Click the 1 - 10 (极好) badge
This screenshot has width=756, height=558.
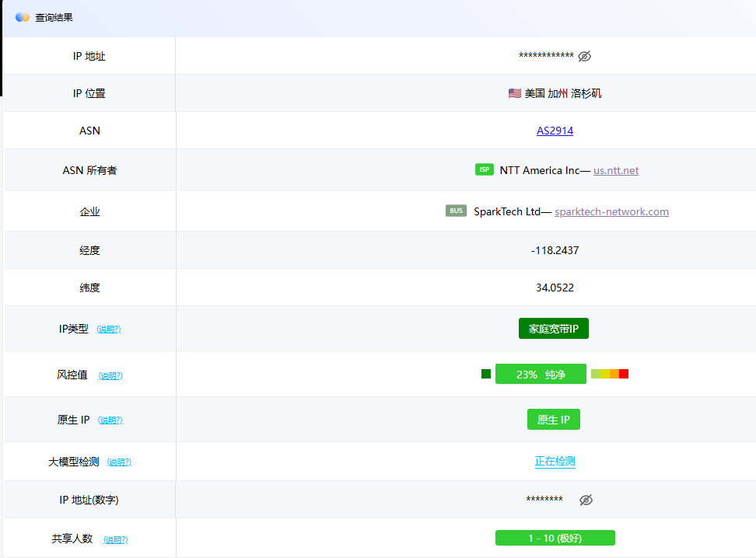point(555,538)
